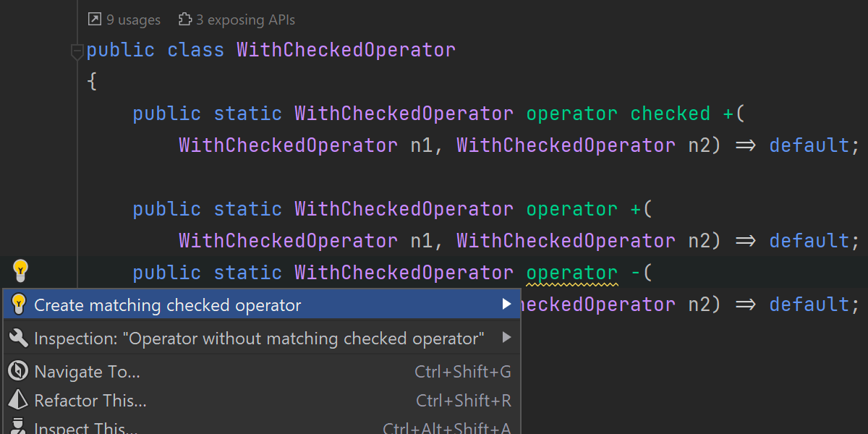Screen dimensions: 868x434
Task: Click the yellow lightbulb in the editor gutter
Action: 20,271
